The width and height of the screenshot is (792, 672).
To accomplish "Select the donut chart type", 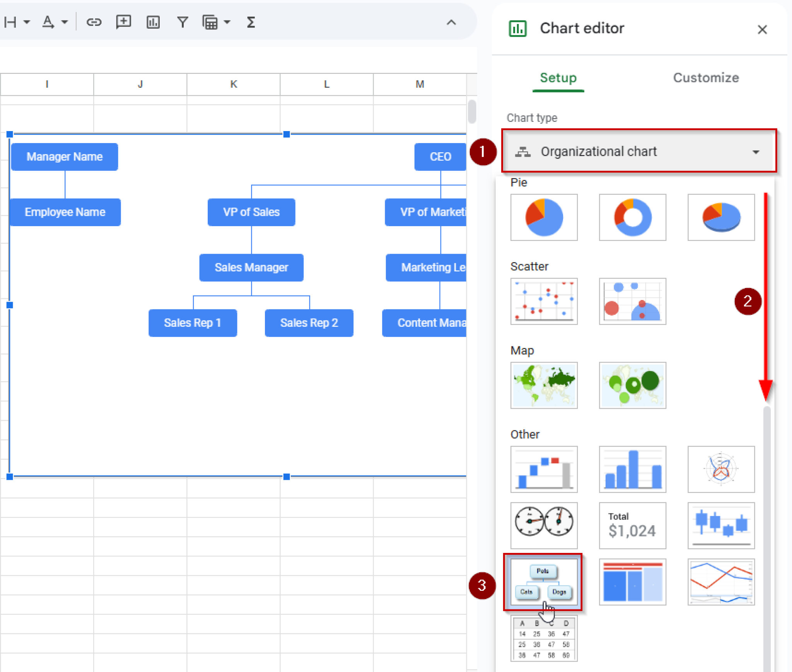I will pos(632,217).
